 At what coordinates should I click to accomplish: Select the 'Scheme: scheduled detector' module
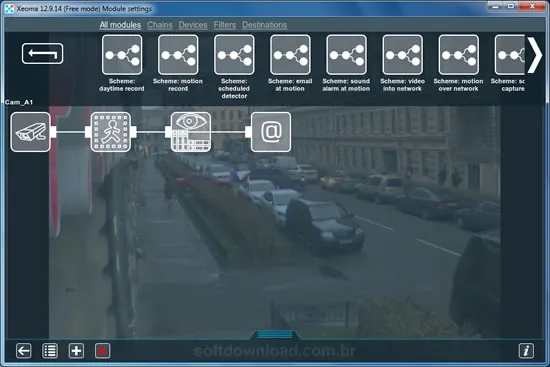(x=234, y=55)
